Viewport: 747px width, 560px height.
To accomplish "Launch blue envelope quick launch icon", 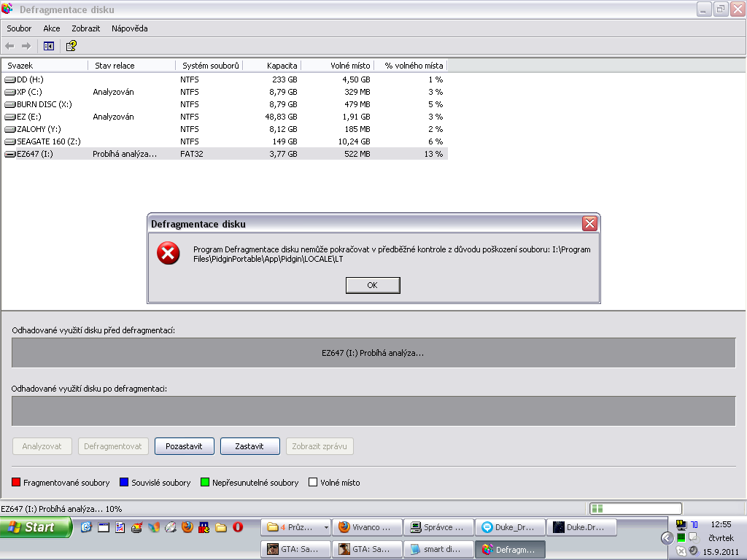I will (x=86, y=527).
